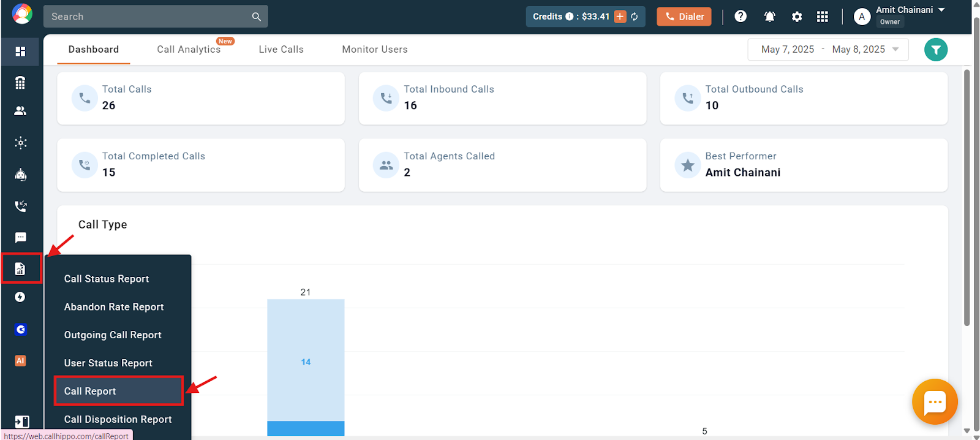Click the Total Agents Called card
The image size is (980, 440).
(502, 165)
